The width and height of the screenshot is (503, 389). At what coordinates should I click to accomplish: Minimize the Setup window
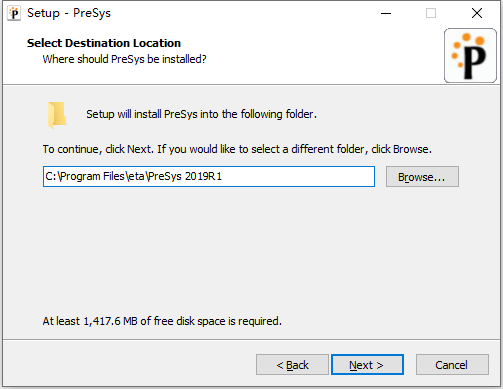click(386, 13)
